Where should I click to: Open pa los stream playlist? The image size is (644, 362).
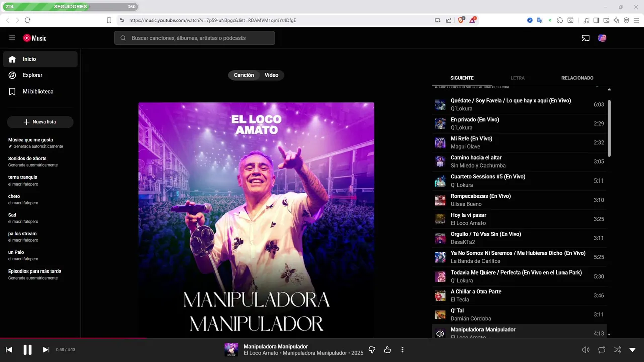point(40,237)
